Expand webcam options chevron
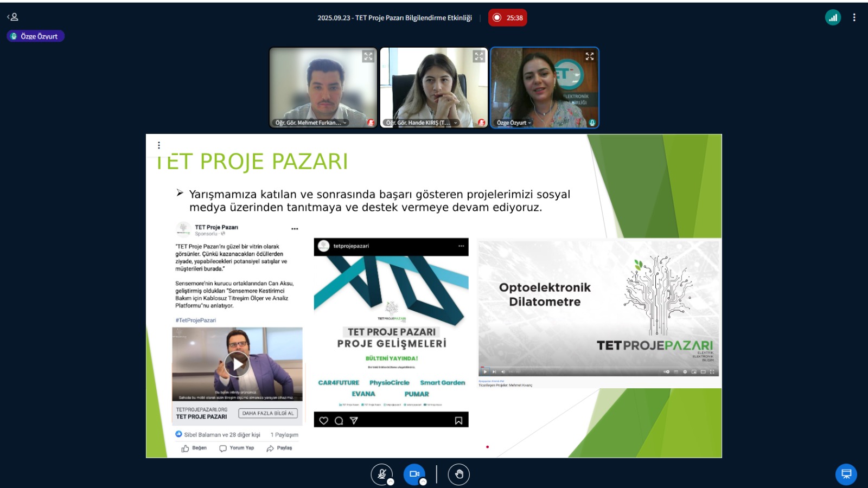The width and height of the screenshot is (868, 488). pyautogui.click(x=423, y=482)
